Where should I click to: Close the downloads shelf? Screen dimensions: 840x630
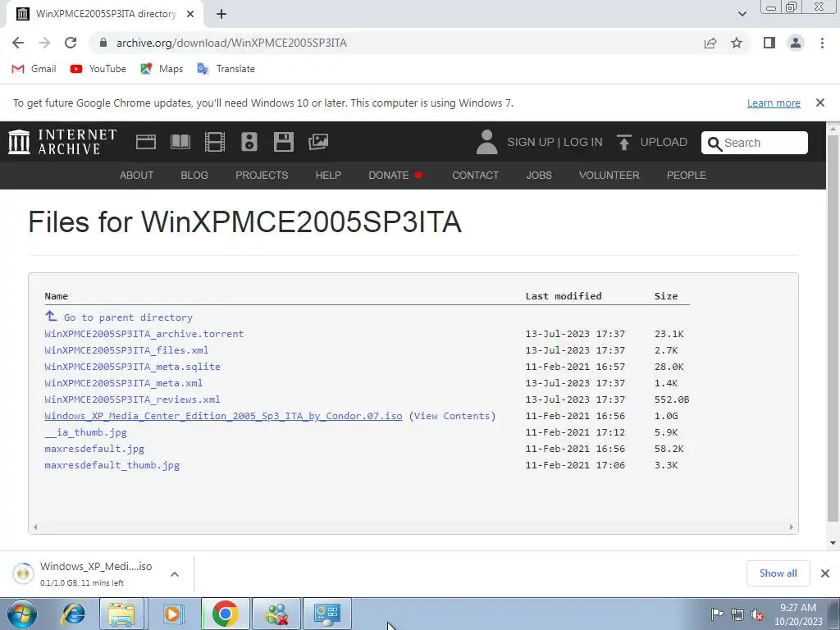[825, 573]
